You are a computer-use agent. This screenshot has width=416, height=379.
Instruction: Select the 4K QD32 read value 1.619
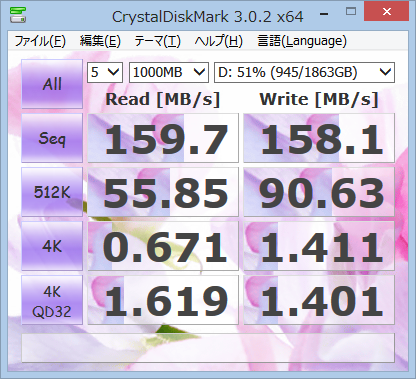163,300
